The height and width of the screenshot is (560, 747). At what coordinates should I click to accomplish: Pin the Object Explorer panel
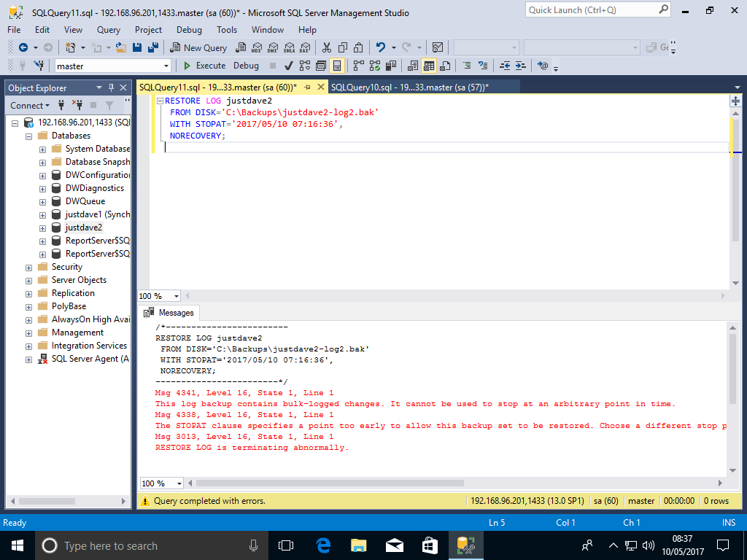tap(112, 87)
